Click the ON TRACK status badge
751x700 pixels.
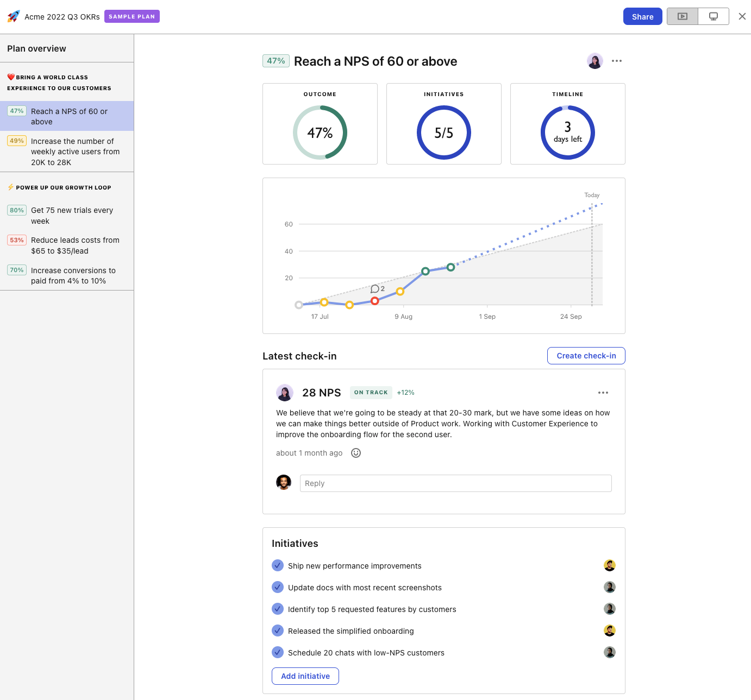371,393
